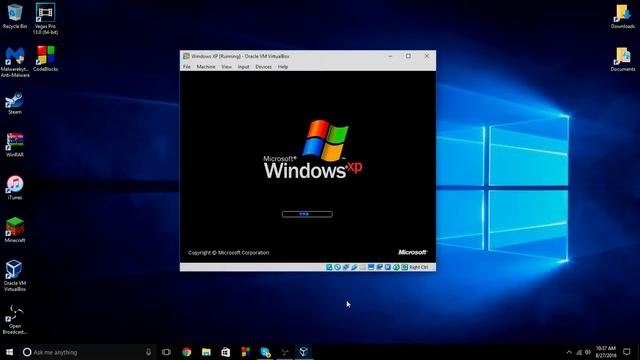This screenshot has width=640, height=360.
Task: Click the display settings status icon
Action: coord(371,267)
